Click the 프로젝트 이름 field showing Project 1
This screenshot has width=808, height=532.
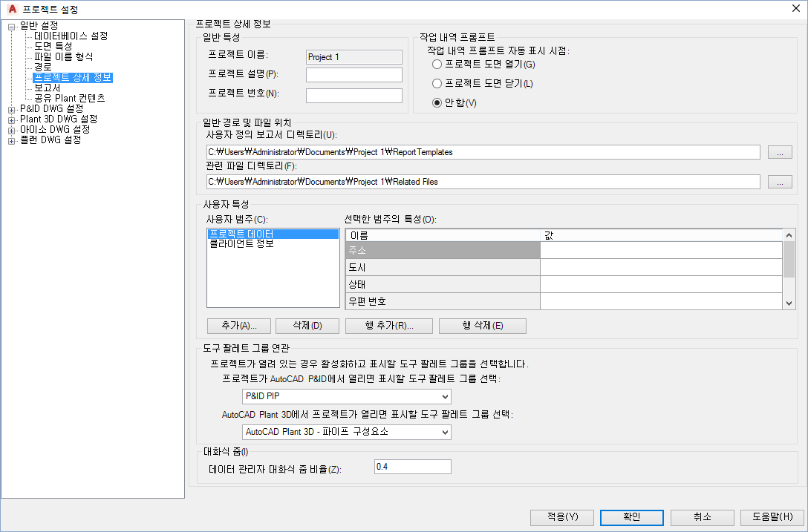(354, 57)
